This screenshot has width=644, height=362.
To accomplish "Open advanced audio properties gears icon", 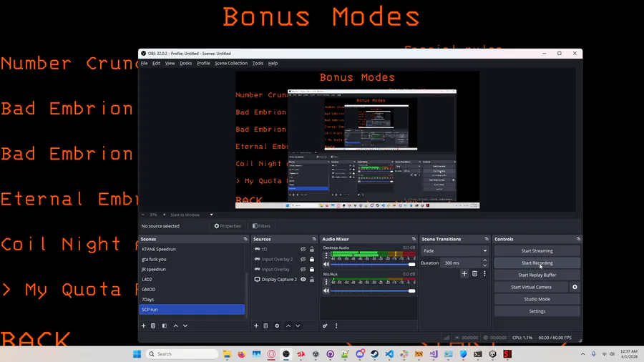I will (x=325, y=326).
